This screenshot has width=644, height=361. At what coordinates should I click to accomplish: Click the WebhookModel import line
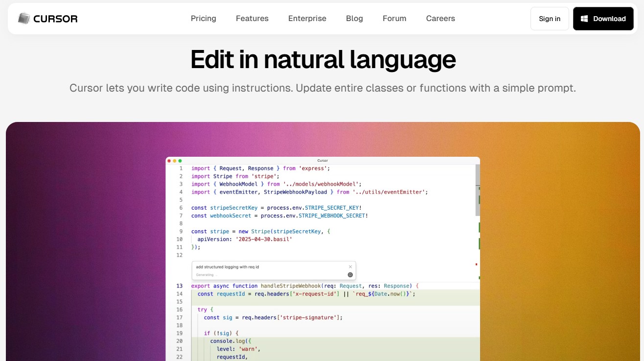pyautogui.click(x=276, y=184)
